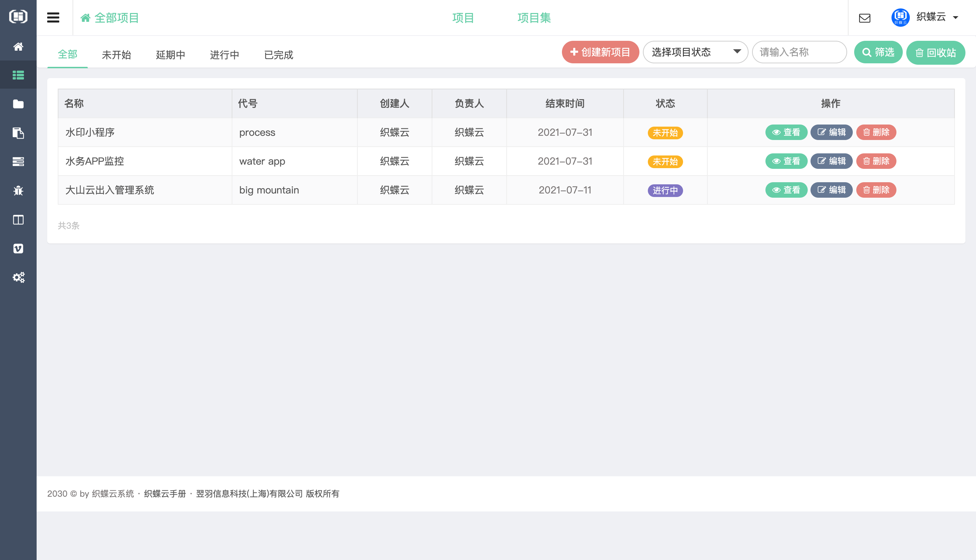Open the 织蝶云手册 footer link
Screen dimensions: 976x560
click(x=165, y=494)
